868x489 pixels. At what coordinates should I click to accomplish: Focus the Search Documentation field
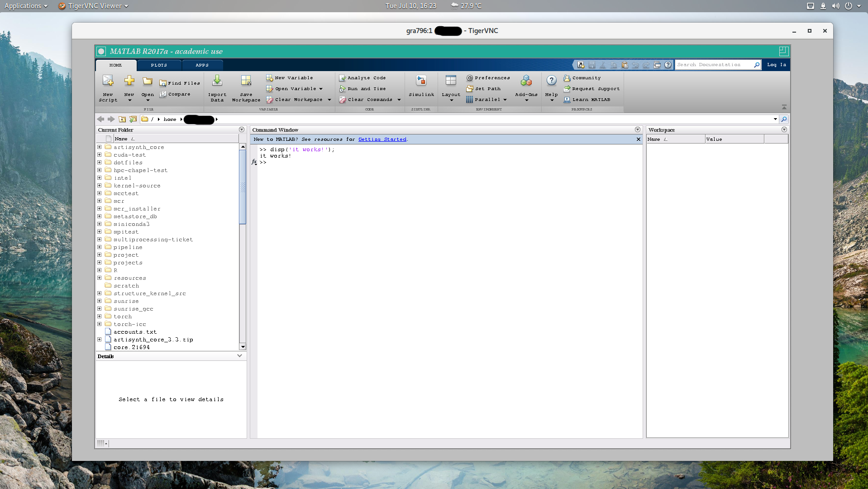[x=714, y=65]
